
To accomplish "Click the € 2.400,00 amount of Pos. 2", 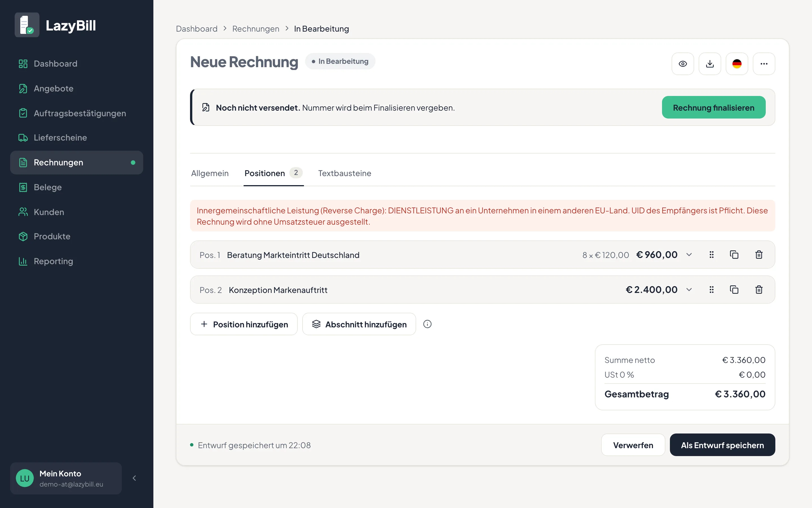I will pos(652,290).
